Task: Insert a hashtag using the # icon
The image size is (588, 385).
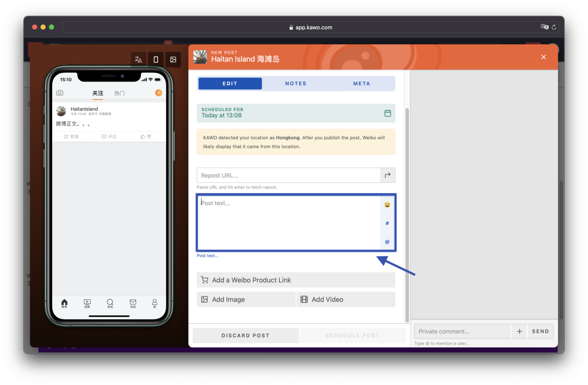Action: point(387,223)
